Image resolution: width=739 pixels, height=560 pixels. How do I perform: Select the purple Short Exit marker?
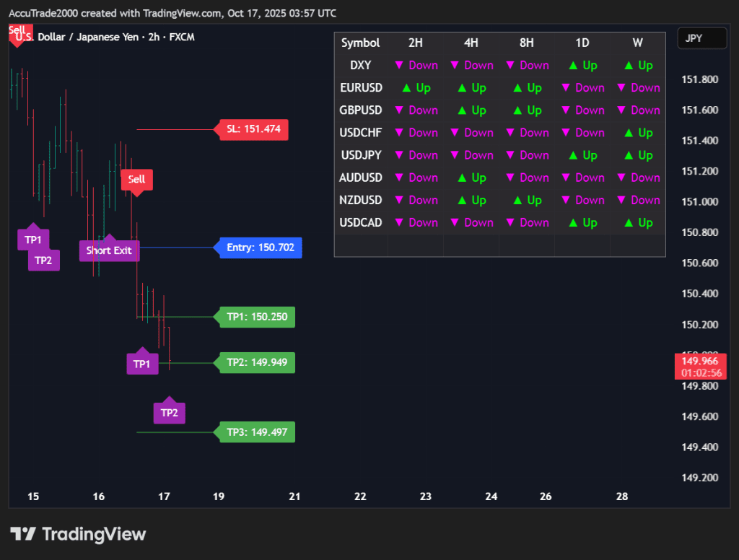[109, 250]
